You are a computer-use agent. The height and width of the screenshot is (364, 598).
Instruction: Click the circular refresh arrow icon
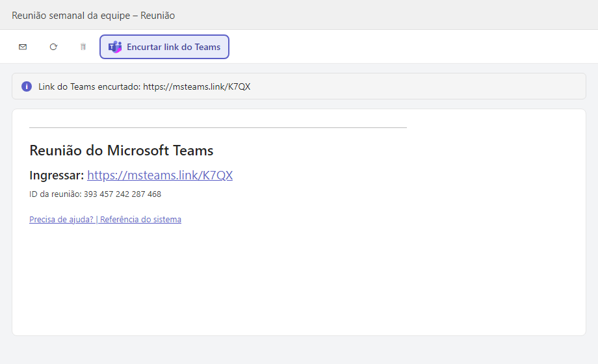53,47
